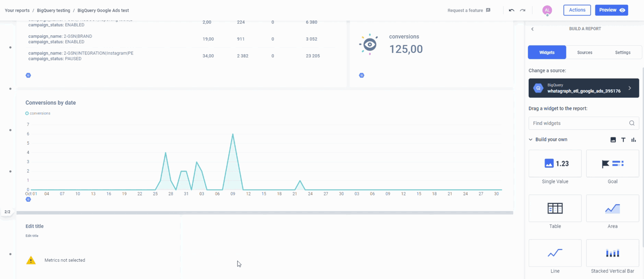Open the BigQuery source selector arrow
Screen dimensions: 644x279
[630, 88]
